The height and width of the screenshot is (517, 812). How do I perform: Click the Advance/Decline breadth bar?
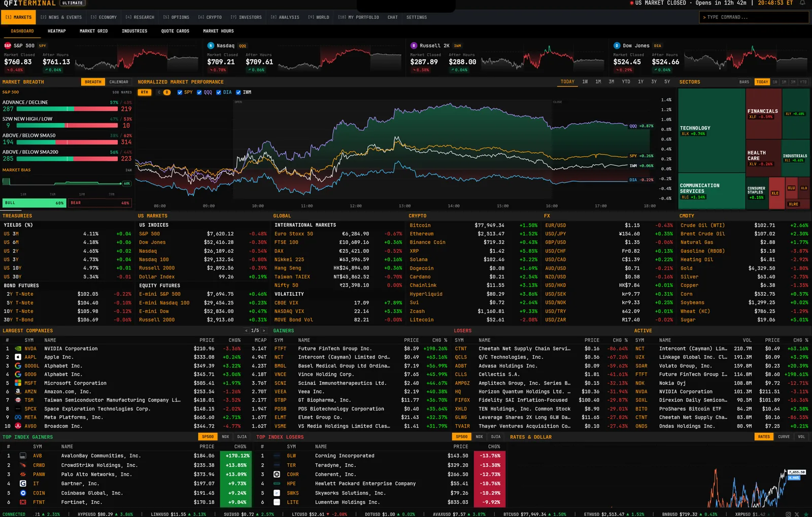67,109
